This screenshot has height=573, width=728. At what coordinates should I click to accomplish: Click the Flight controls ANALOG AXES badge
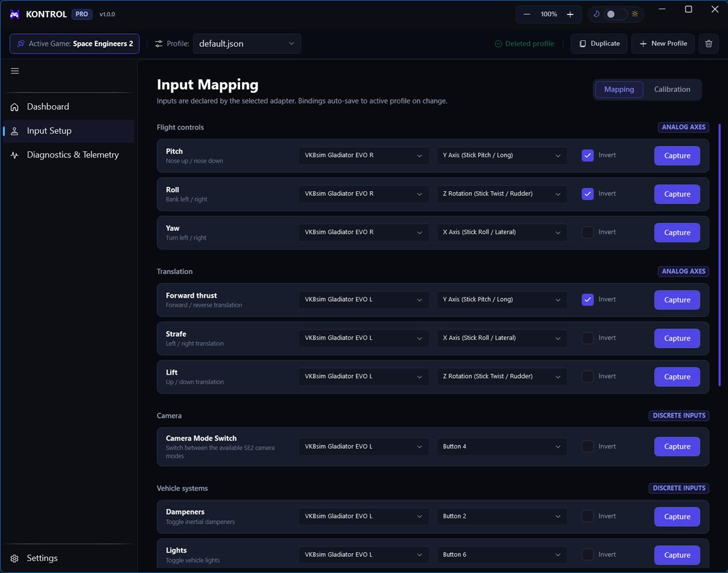coord(683,127)
